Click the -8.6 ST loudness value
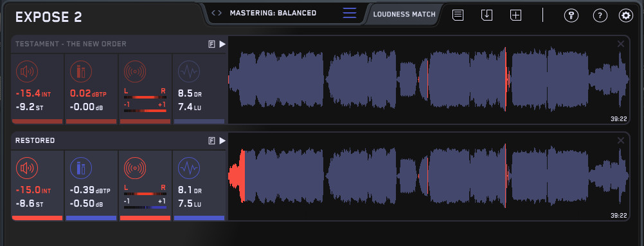Image resolution: width=644 pixels, height=246 pixels. point(29,204)
